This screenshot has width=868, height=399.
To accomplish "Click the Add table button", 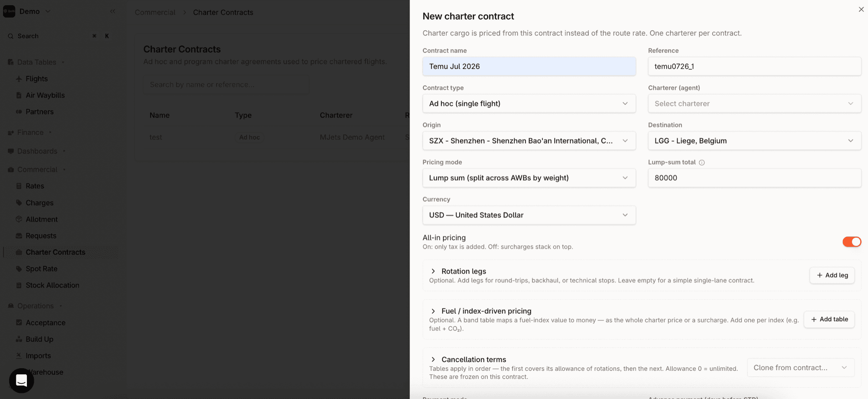I will 829,319.
